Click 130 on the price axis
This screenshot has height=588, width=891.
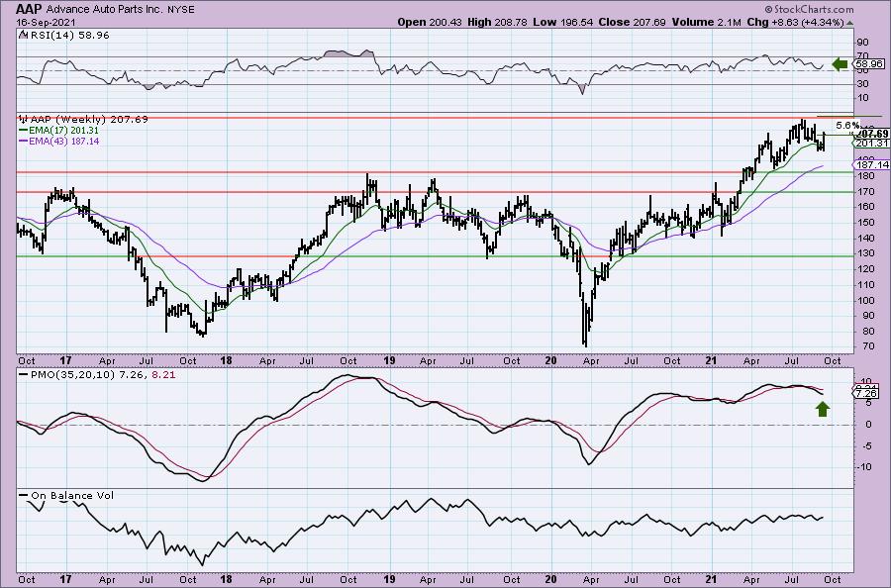pyautogui.click(x=864, y=253)
